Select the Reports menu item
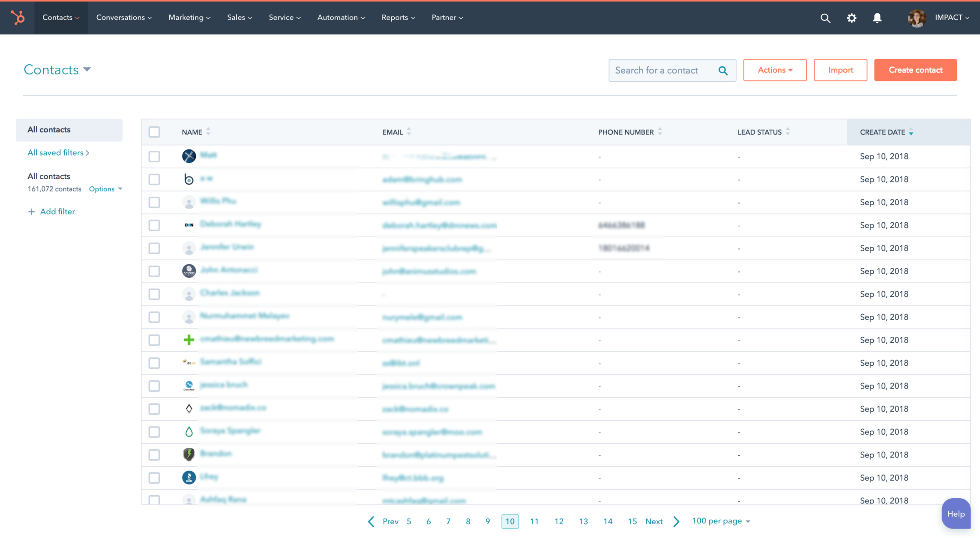 pyautogui.click(x=398, y=17)
